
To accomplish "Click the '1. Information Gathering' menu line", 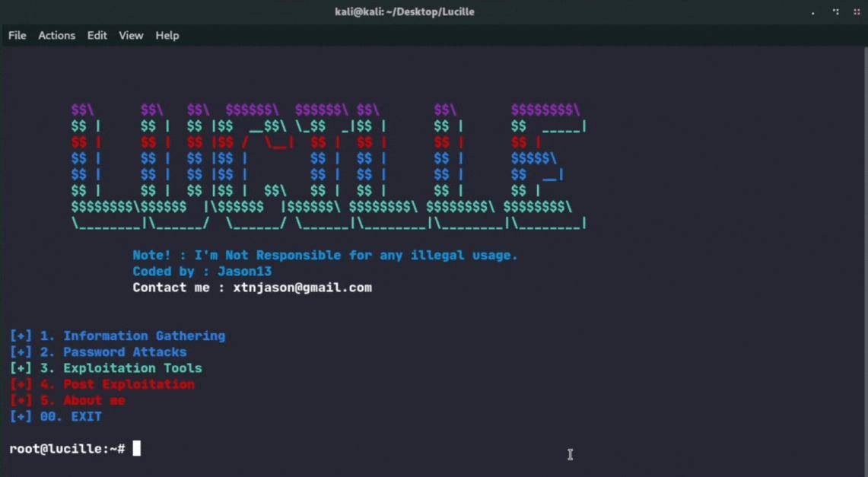I will (x=117, y=336).
